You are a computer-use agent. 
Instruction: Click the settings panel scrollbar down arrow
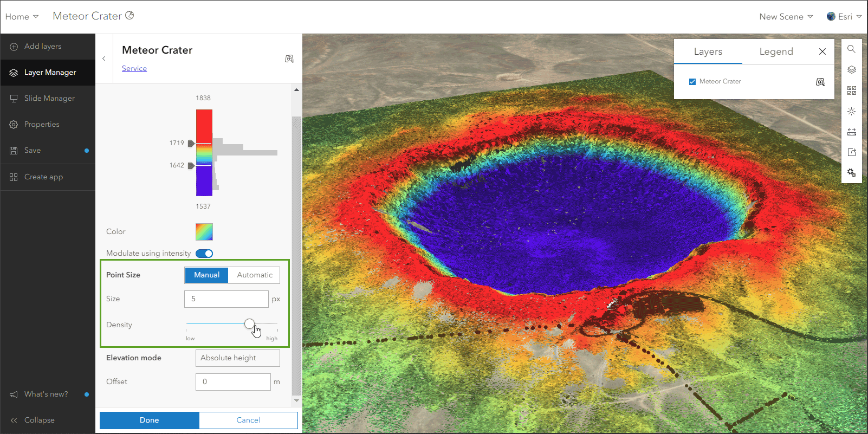point(296,400)
